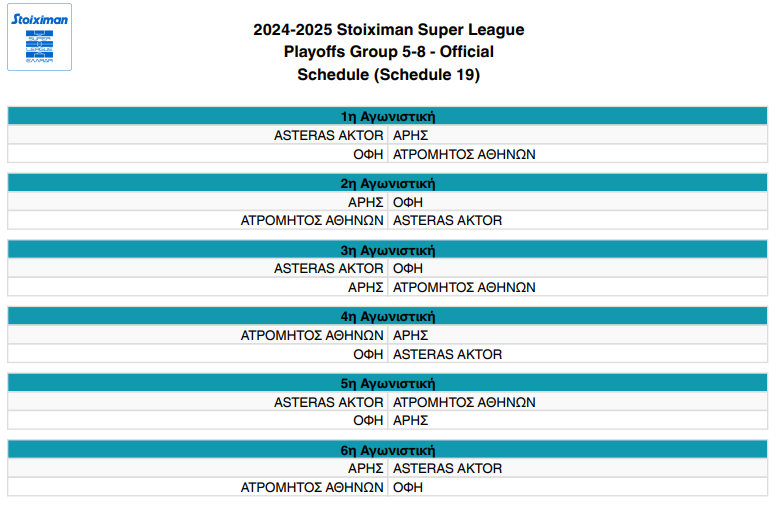781x511 pixels.
Task: Click the Stoiximan Super League logo
Action: [39, 37]
